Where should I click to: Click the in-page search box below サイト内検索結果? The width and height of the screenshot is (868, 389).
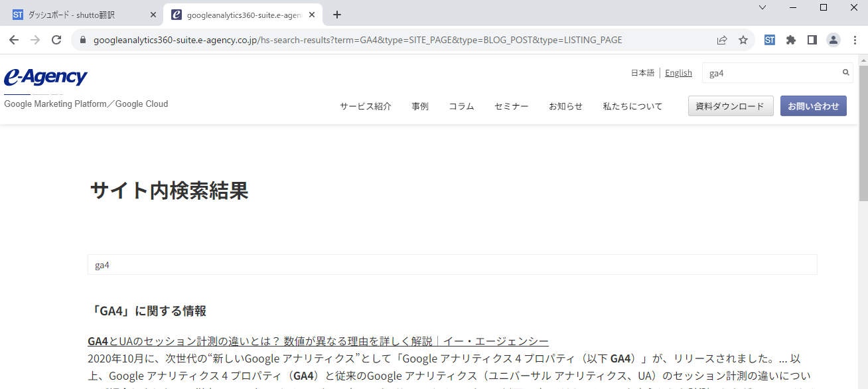pos(452,265)
